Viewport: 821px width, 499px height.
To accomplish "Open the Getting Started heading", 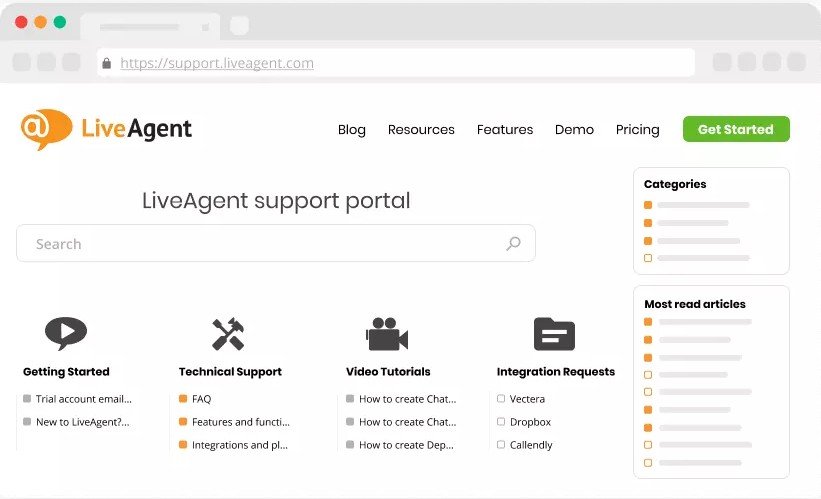I will (66, 372).
